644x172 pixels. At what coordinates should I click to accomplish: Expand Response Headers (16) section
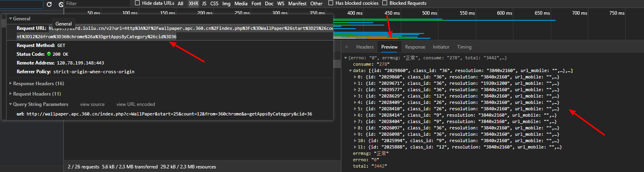11,84
